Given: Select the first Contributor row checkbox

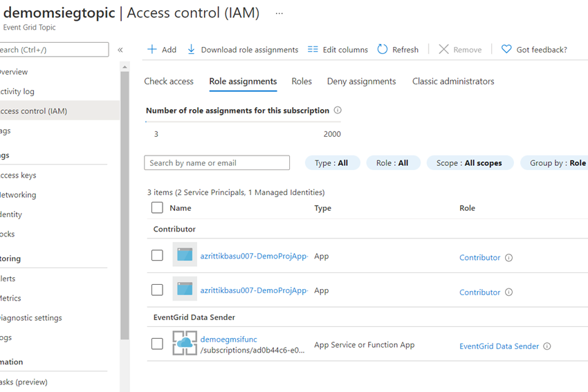Looking at the screenshot, I should click(x=157, y=255).
